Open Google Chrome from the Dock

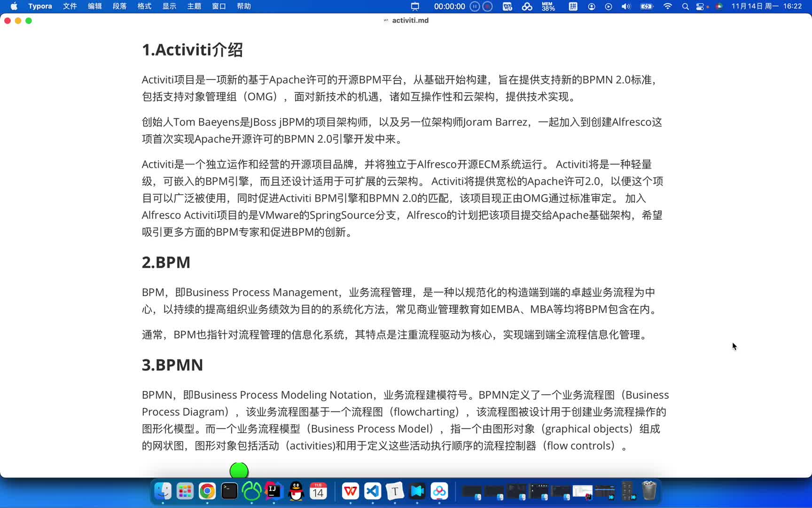(207, 491)
